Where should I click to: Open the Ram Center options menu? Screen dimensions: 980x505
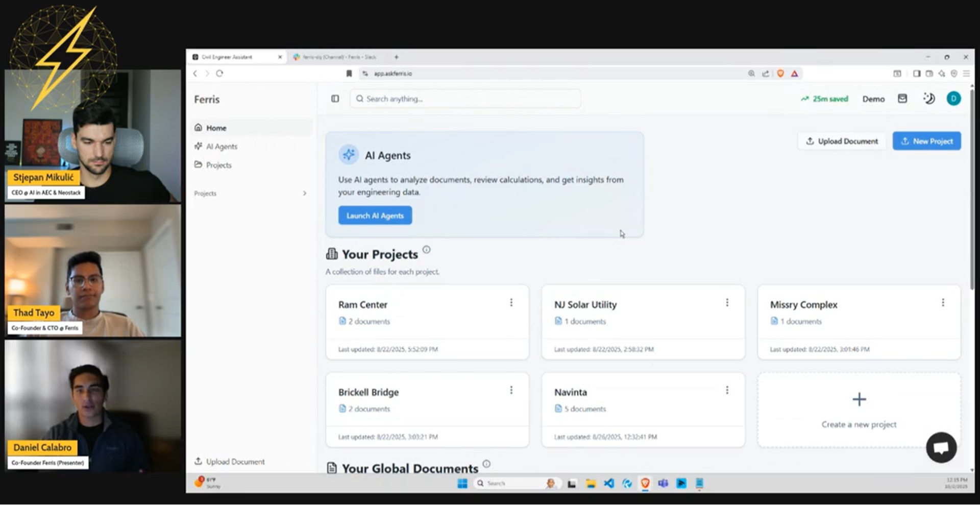(511, 303)
